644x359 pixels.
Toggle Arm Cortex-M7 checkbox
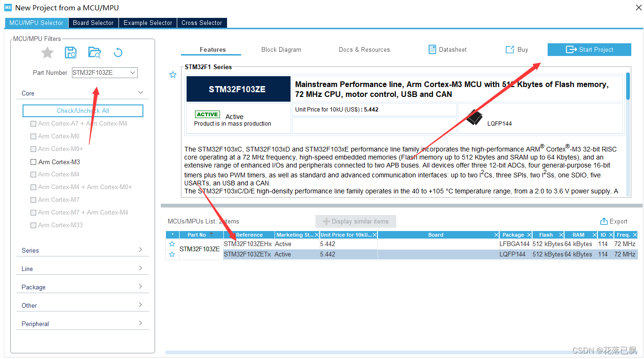33,200
